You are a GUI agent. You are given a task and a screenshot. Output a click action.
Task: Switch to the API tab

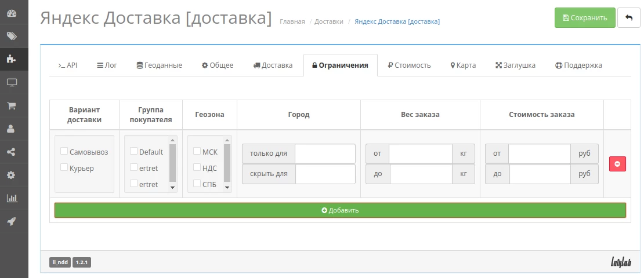68,65
